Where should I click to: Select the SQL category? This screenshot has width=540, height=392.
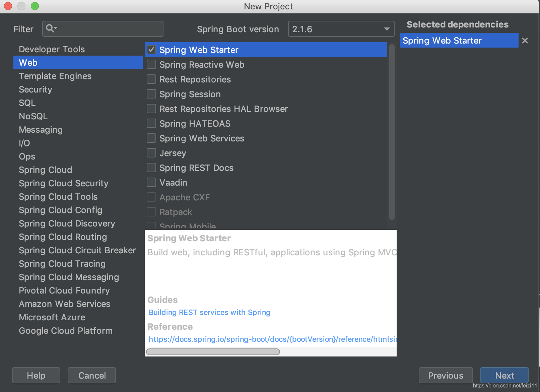tap(78, 103)
